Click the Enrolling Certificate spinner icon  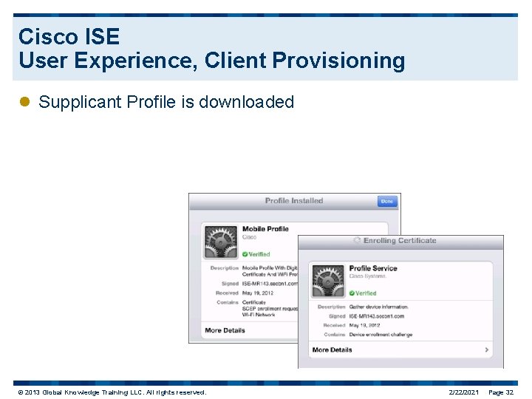click(357, 240)
